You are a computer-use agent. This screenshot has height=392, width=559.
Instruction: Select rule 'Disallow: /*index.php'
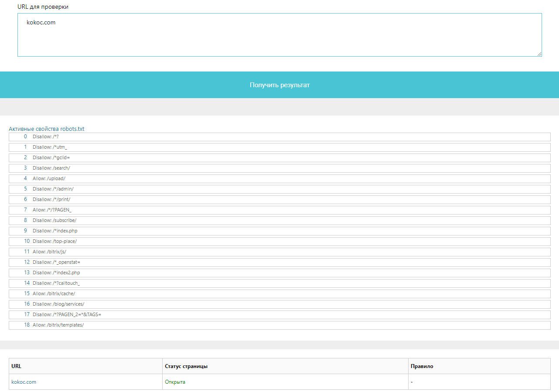coord(279,231)
